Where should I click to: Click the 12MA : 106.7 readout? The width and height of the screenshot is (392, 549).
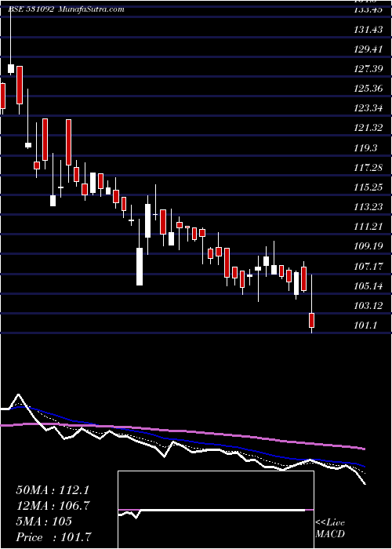tap(53, 506)
